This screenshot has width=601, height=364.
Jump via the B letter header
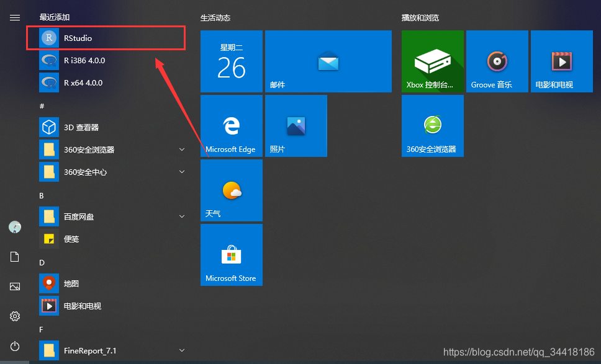[42, 195]
